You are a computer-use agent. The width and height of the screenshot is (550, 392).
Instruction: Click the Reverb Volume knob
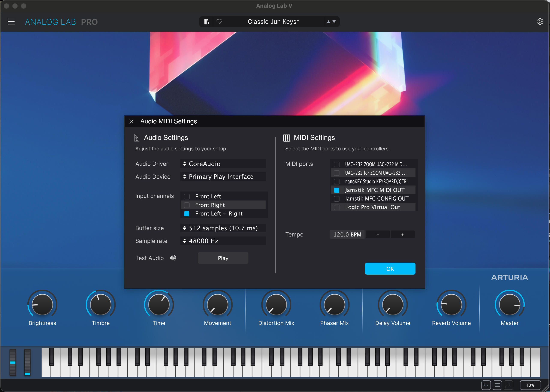[x=451, y=304]
